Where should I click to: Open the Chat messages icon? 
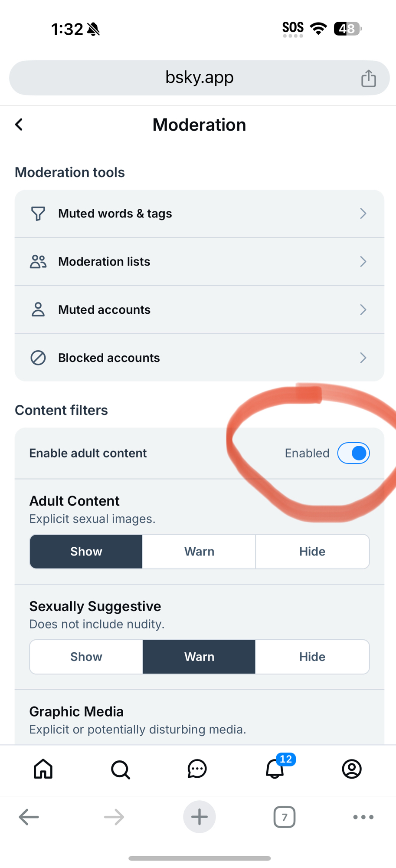(197, 769)
